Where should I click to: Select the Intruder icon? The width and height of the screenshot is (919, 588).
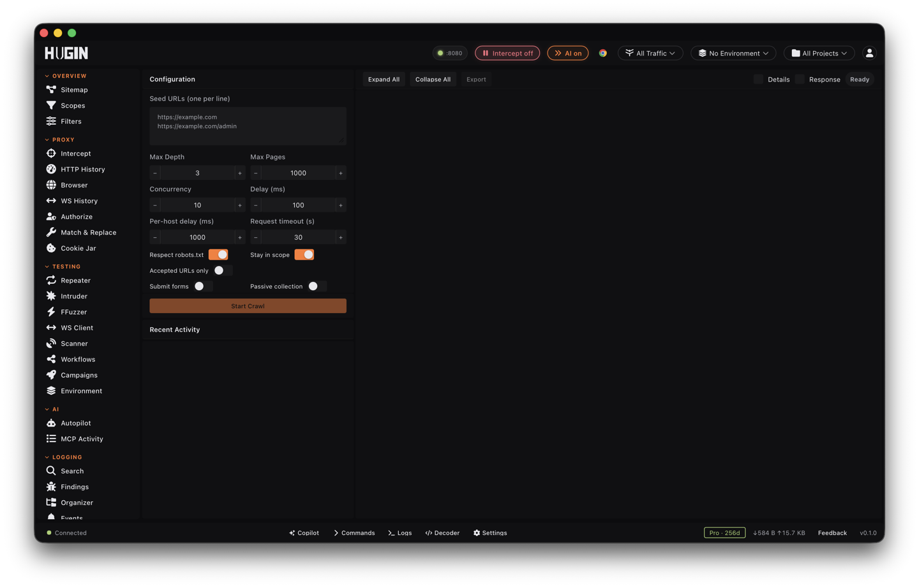(51, 296)
